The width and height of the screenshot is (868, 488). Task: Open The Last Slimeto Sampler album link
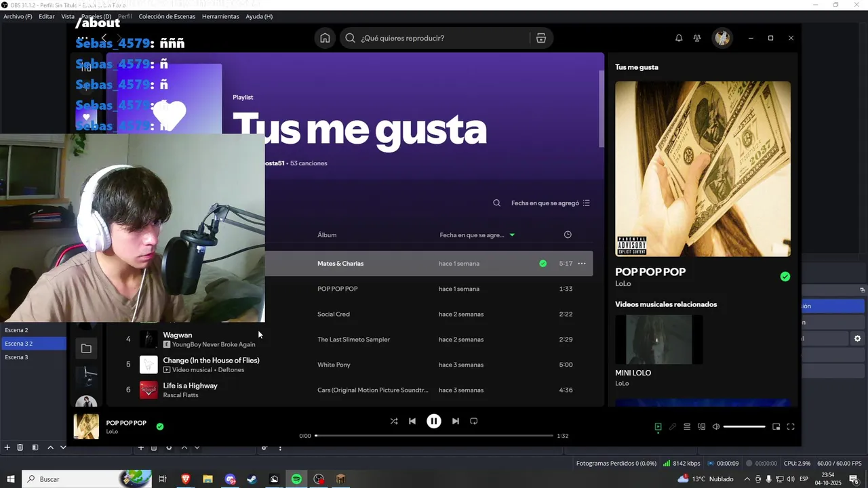click(x=353, y=340)
